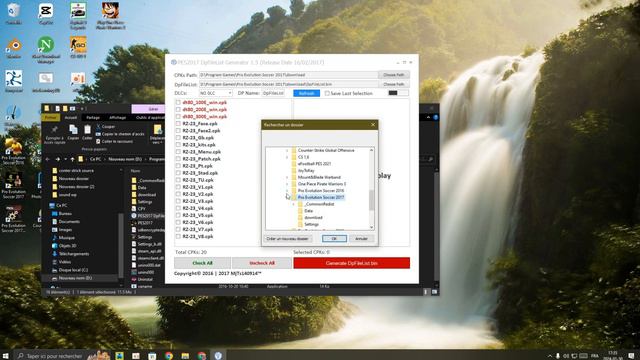Click the black color swatch near Refresh
This screenshot has width=640, height=360.
393,93
